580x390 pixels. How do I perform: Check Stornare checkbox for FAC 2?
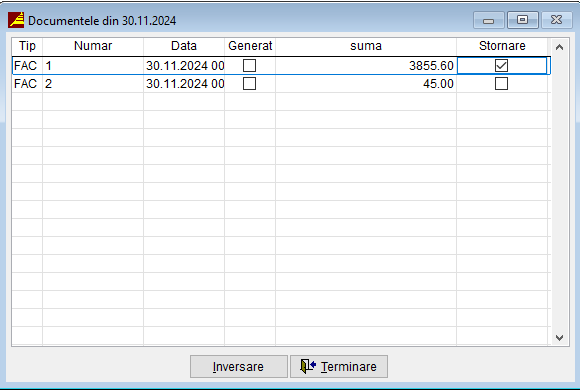point(501,84)
